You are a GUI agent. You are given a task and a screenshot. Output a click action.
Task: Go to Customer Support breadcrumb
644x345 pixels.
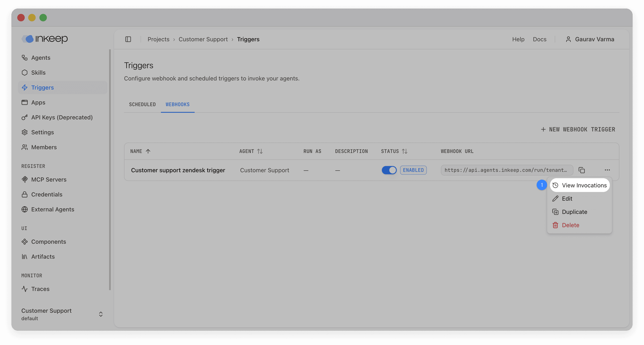(203, 39)
